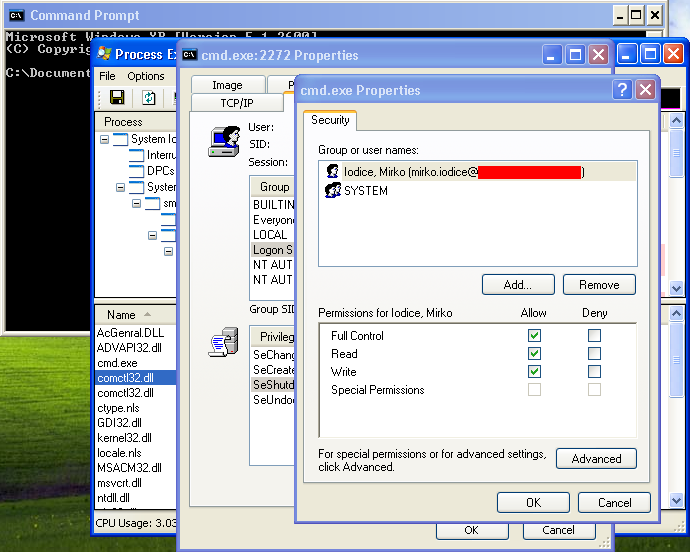This screenshot has height=552, width=690.
Task: Select locale.nls in the DLL list
Action: coord(119,453)
